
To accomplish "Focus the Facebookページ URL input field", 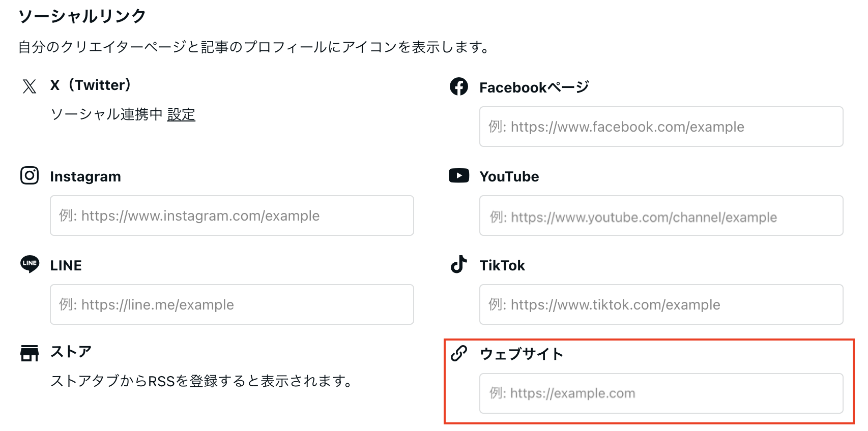I will tap(661, 127).
